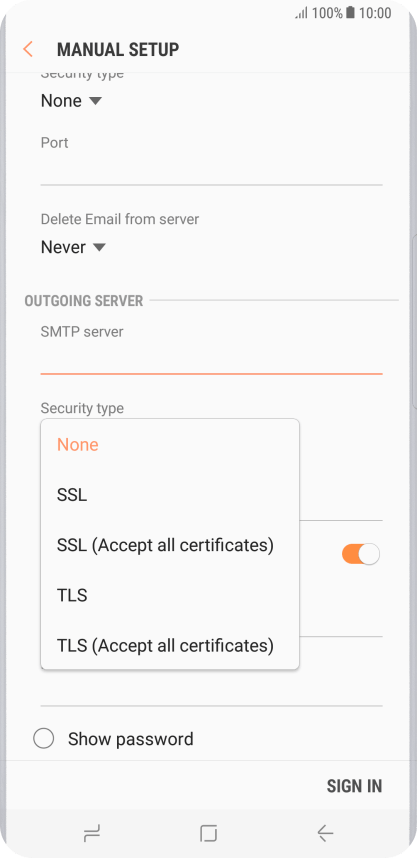417x858 pixels.
Task: Tap the orange back arrow in header
Action: click(x=27, y=49)
